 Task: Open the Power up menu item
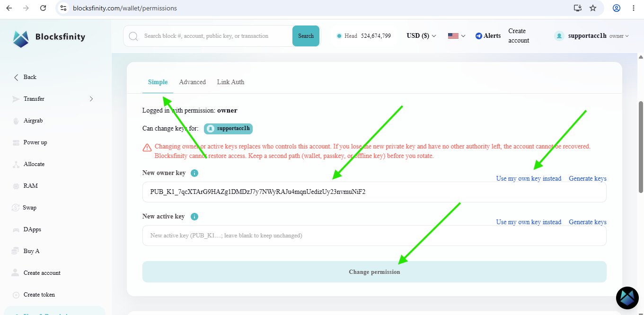point(35,142)
